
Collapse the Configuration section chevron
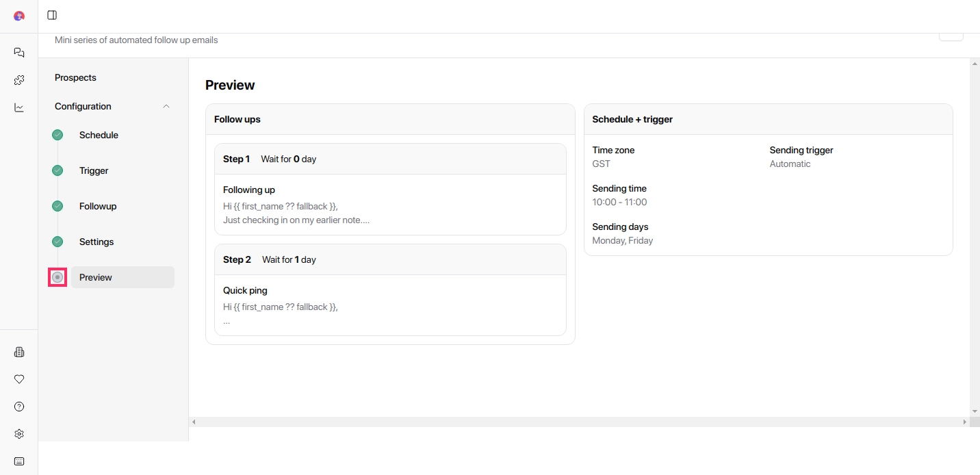(166, 106)
